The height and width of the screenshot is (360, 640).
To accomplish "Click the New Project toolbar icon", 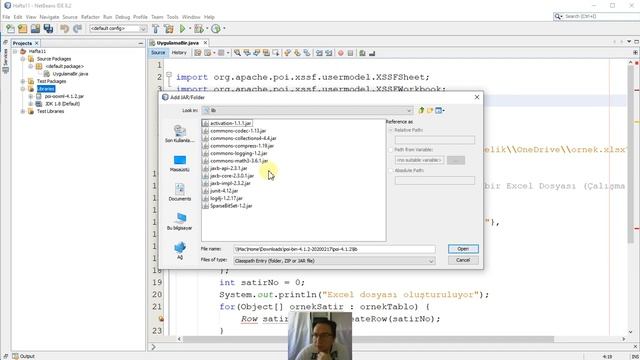I will tap(10, 29).
